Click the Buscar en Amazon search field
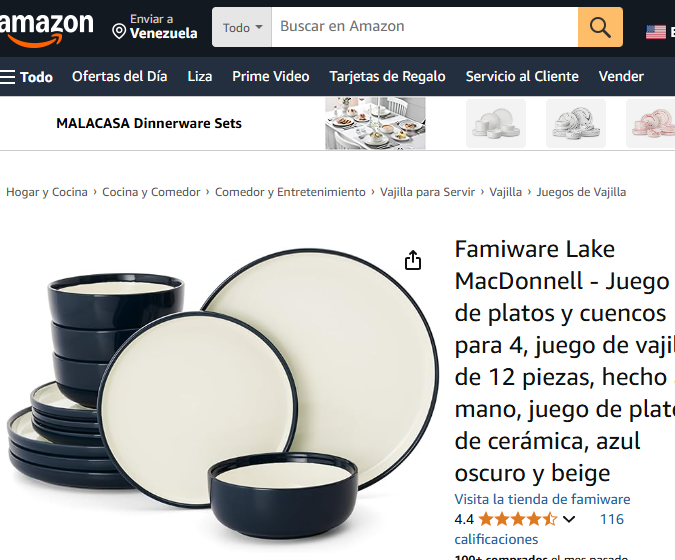The height and width of the screenshot is (560, 675). 424,27
